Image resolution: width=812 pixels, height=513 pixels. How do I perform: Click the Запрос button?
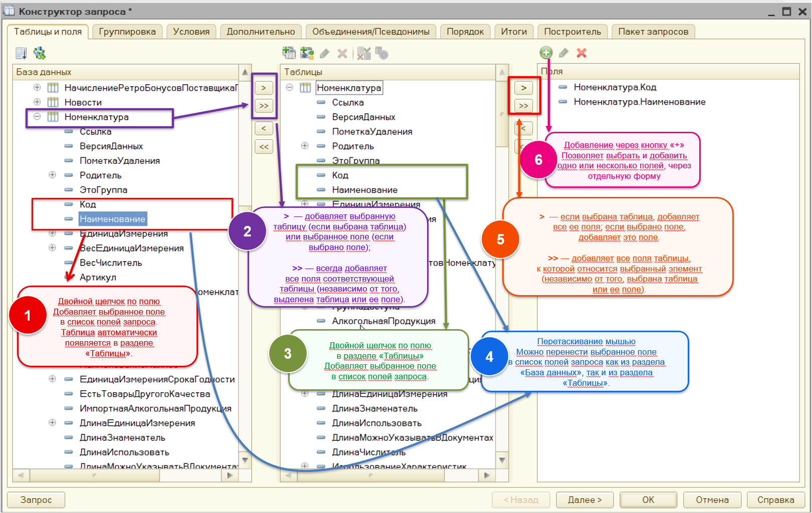coord(36,499)
